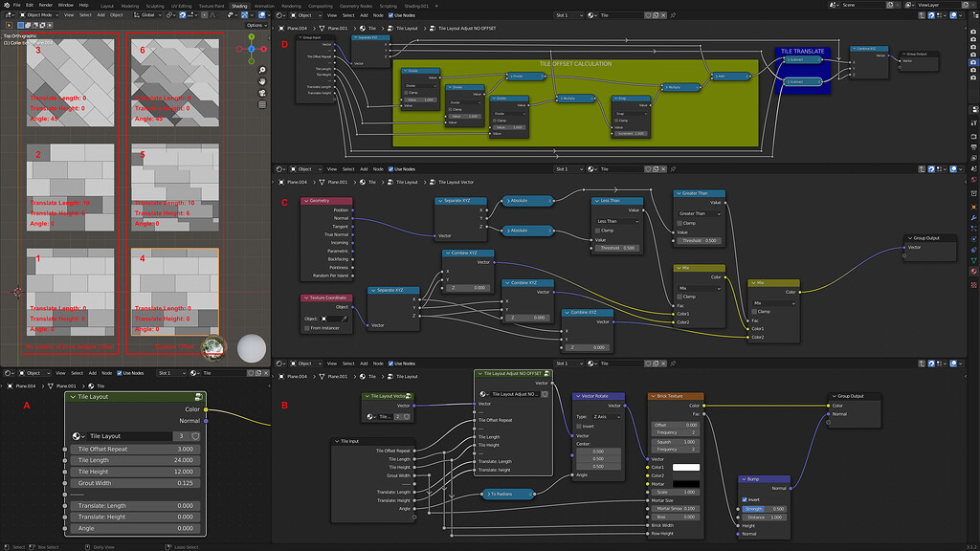
Task: Open the Scene browse icon in top bar
Action: tap(834, 5)
